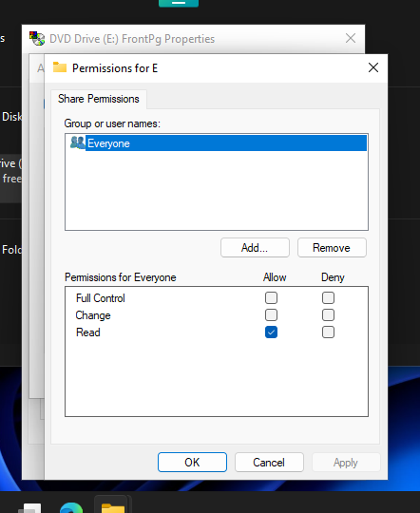Click the folder icon in Permissions title bar
This screenshot has height=513, width=420.
click(x=60, y=67)
